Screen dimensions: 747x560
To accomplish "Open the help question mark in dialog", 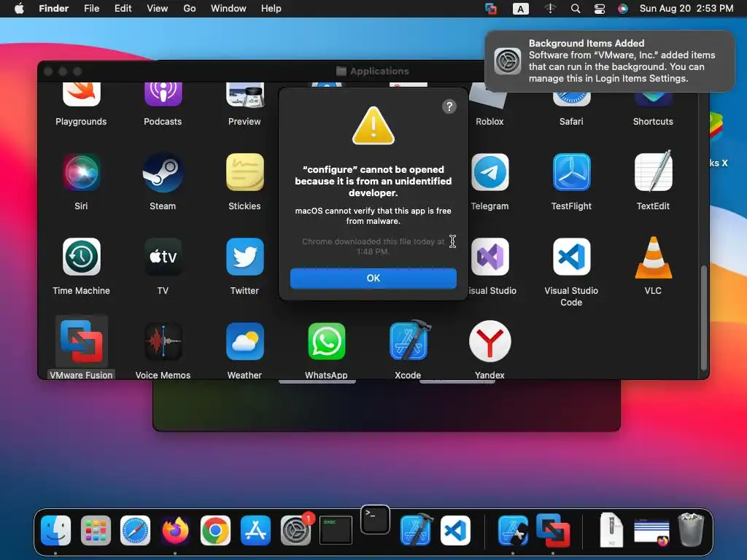I will [x=449, y=106].
